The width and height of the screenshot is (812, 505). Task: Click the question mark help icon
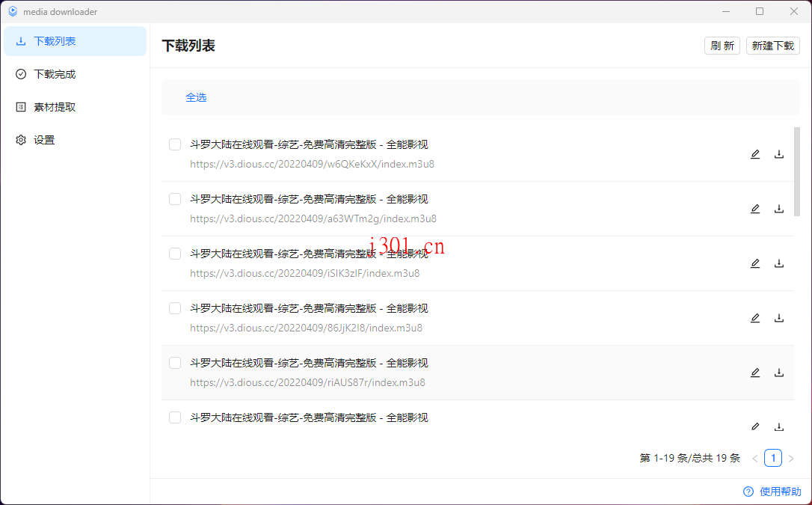pos(748,492)
